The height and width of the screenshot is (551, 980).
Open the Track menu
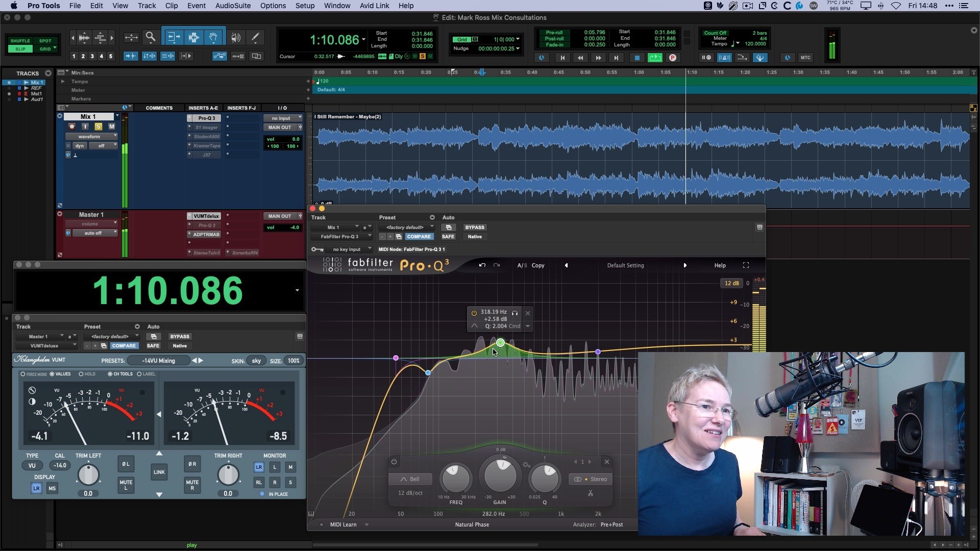[146, 6]
